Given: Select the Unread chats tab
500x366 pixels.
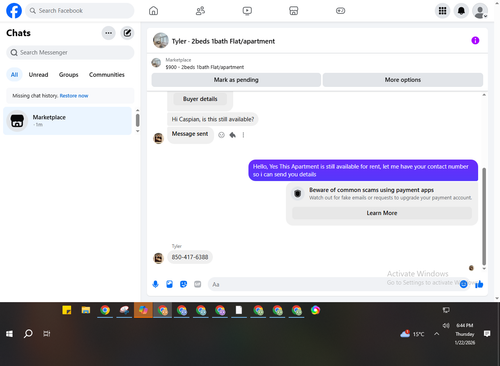Looking at the screenshot, I should coord(38,75).
